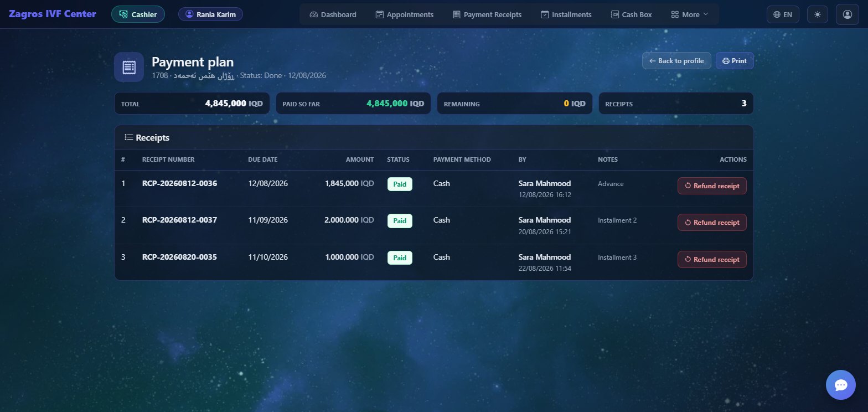Click the Rania Karim user badge

(210, 14)
